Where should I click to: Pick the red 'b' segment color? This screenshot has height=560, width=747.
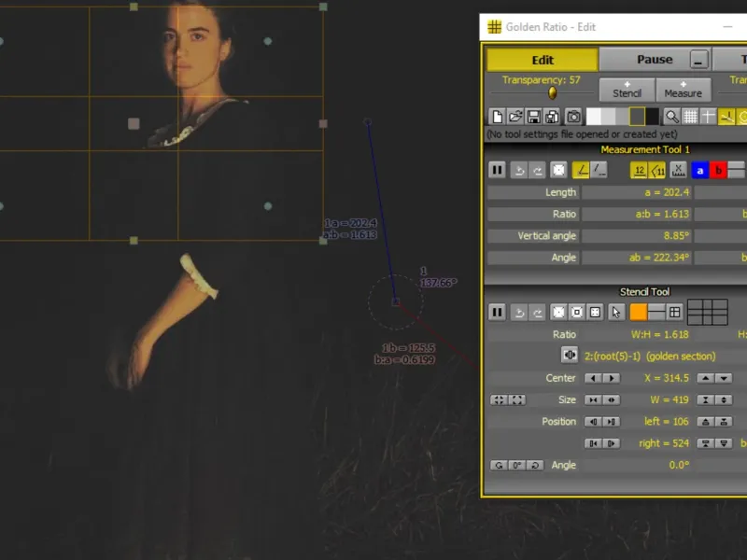pos(718,170)
